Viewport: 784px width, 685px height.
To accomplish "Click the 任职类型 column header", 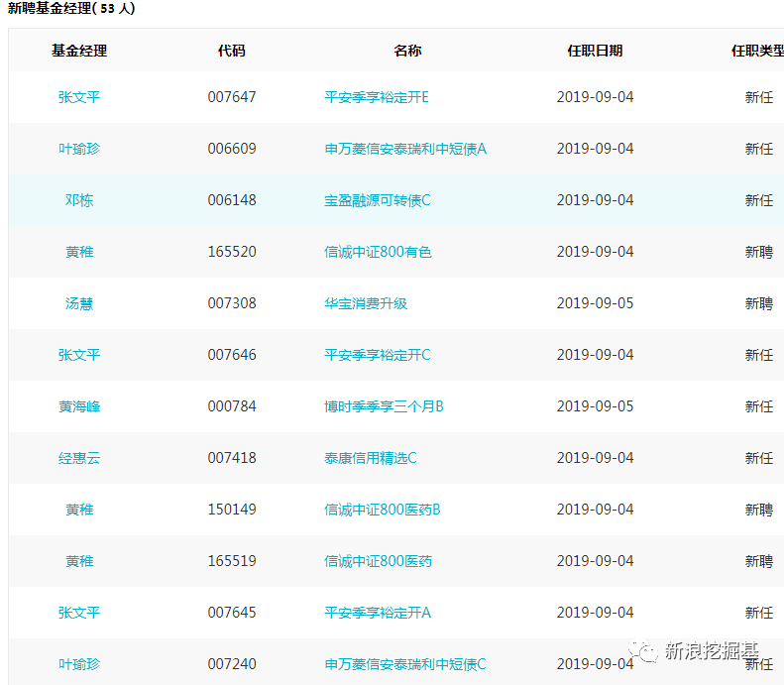I will 757,51.
